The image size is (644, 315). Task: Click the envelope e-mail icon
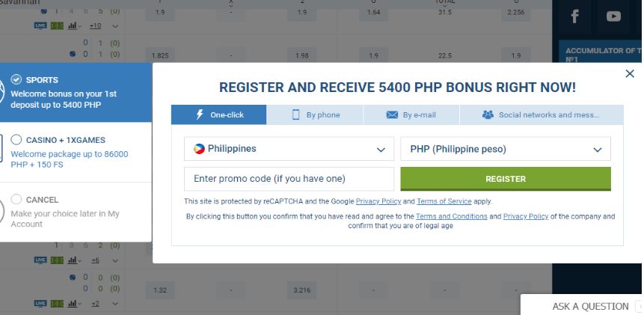click(392, 114)
